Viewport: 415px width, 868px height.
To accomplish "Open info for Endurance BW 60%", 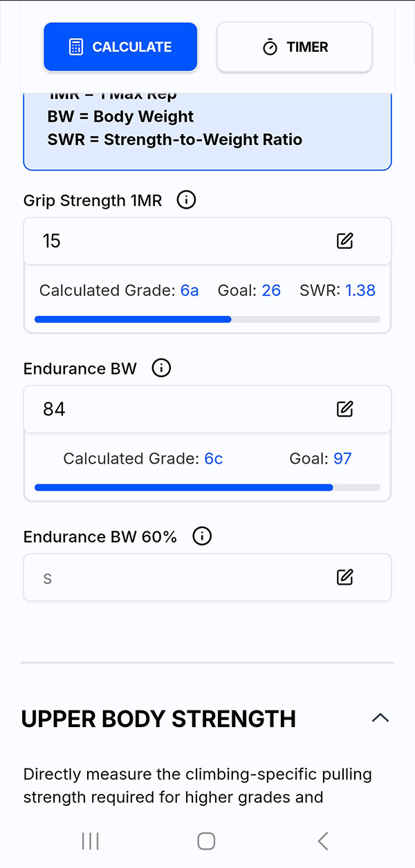I will pos(202,536).
